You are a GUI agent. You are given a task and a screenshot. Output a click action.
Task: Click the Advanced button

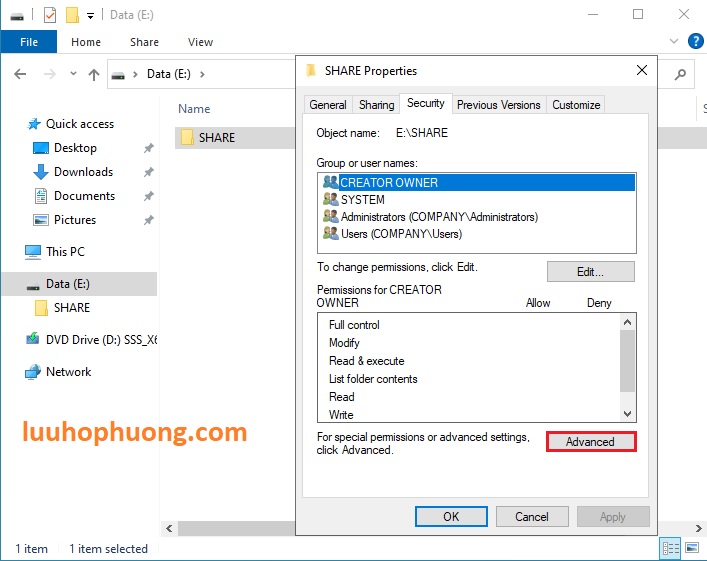(590, 442)
